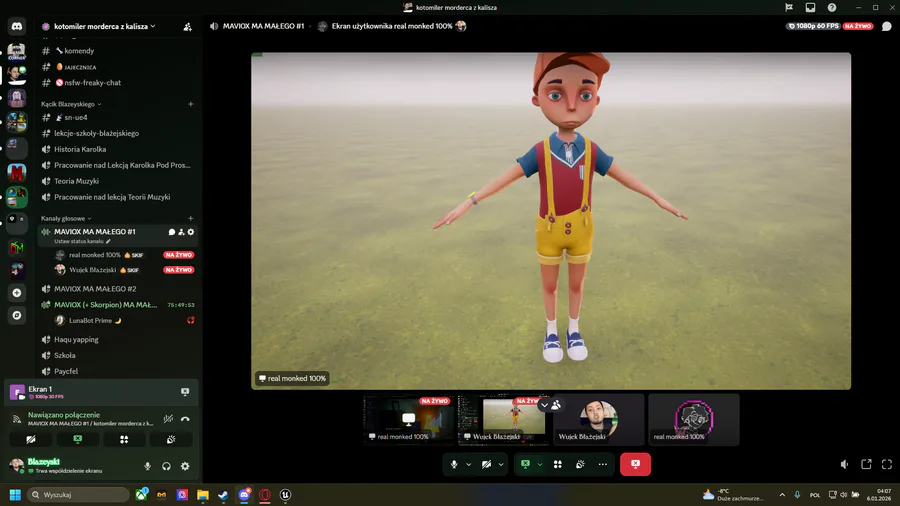Open soundboard icon in sidebar voice panel
900x506 pixels.
point(171,439)
